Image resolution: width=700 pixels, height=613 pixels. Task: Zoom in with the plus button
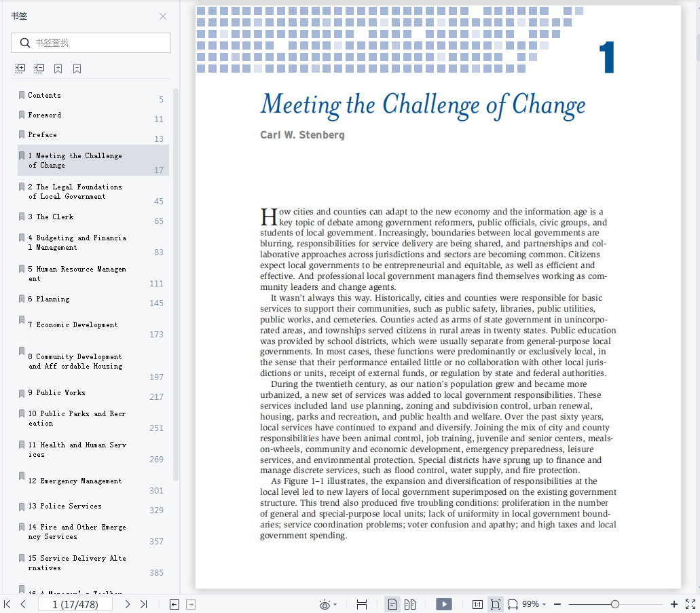tap(674, 605)
